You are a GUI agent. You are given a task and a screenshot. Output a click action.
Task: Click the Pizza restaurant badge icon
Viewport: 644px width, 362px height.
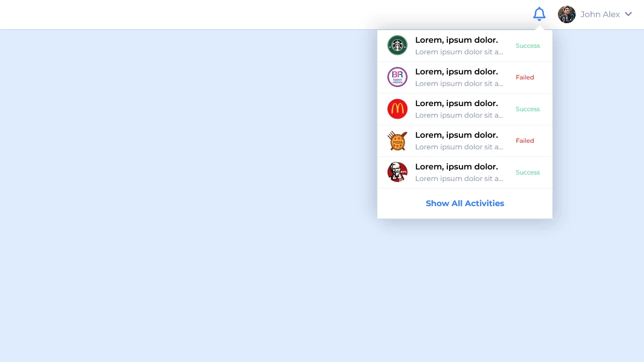coord(397,141)
